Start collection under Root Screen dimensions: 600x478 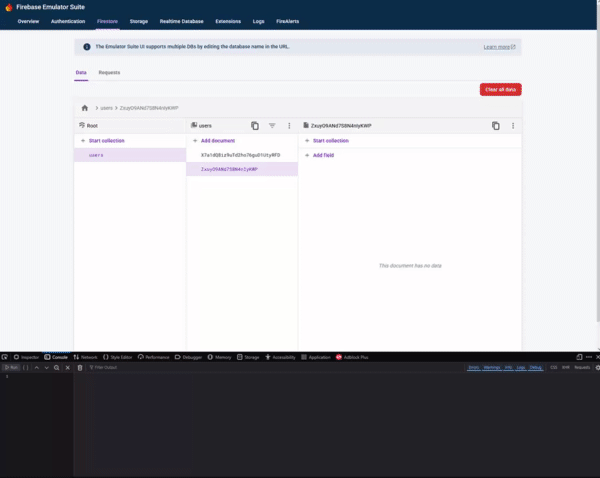click(x=103, y=141)
